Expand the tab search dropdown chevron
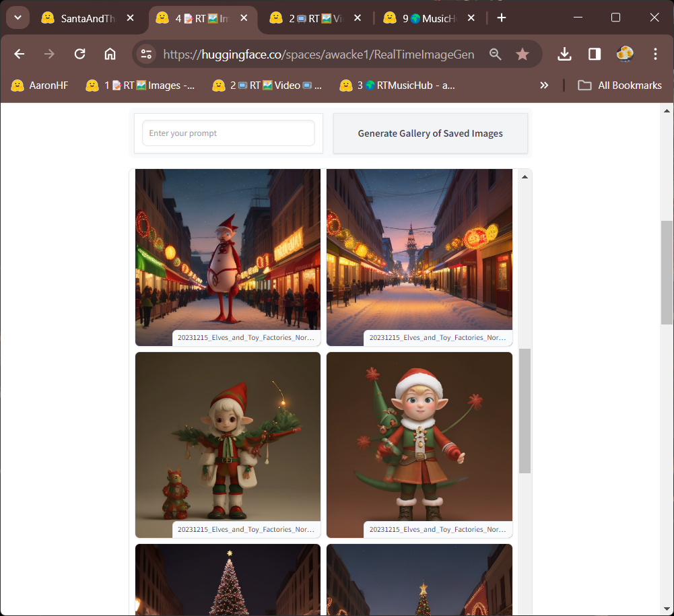The height and width of the screenshot is (616, 674). point(18,18)
